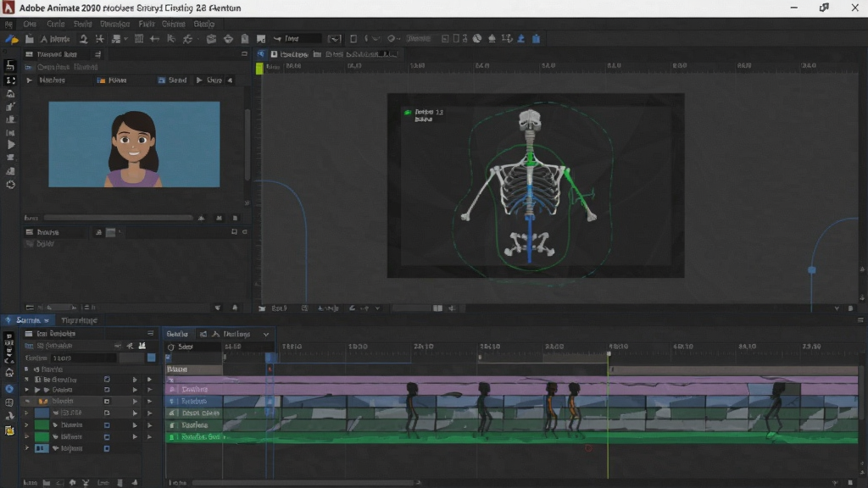The width and height of the screenshot is (868, 488).
Task: Click the image picture icon in top toolbar
Action: [261, 39]
